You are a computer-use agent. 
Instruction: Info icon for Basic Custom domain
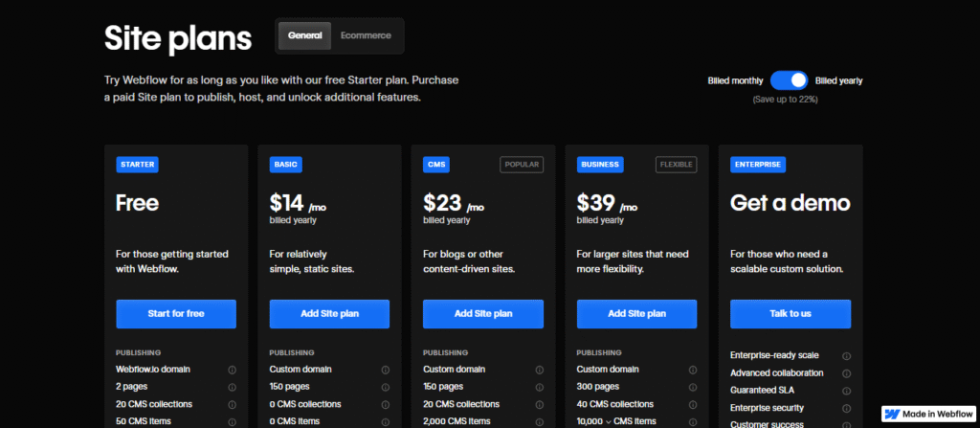point(385,370)
